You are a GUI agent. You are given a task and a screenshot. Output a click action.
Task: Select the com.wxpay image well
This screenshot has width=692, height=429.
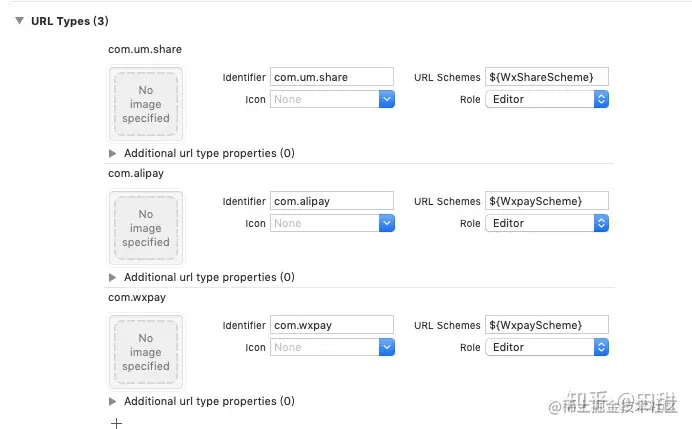tap(146, 352)
